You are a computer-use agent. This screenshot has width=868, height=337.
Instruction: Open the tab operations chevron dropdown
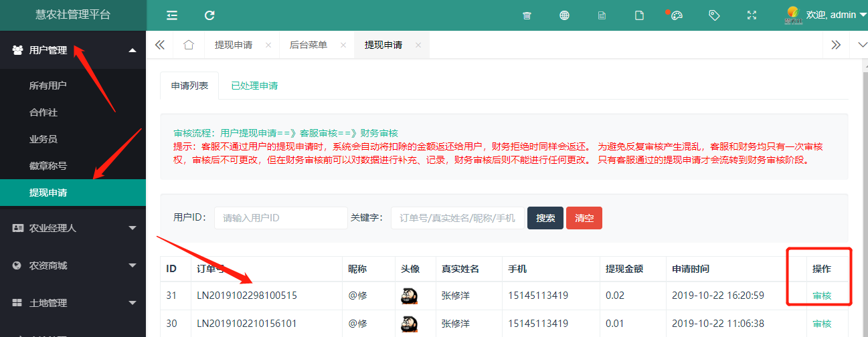[x=862, y=45]
